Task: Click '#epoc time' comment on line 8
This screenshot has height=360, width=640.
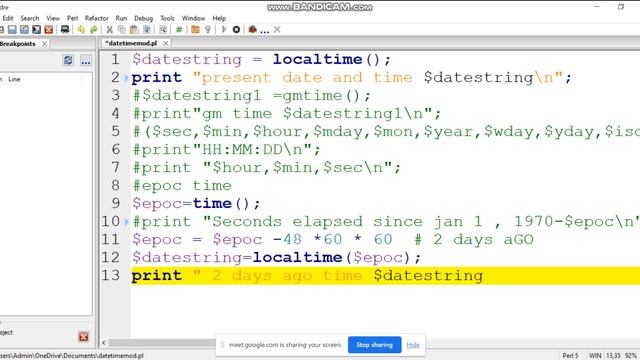Action: click(182, 186)
